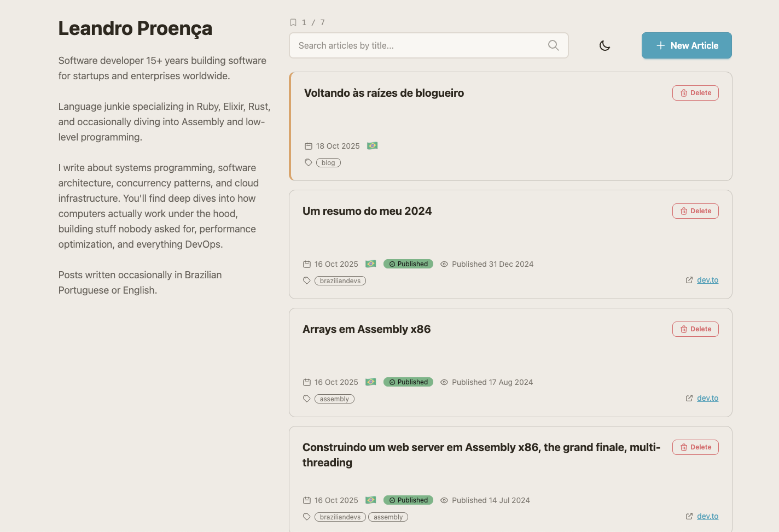Delete the Construindo um web server article
Viewport: 779px width, 532px height.
(695, 447)
